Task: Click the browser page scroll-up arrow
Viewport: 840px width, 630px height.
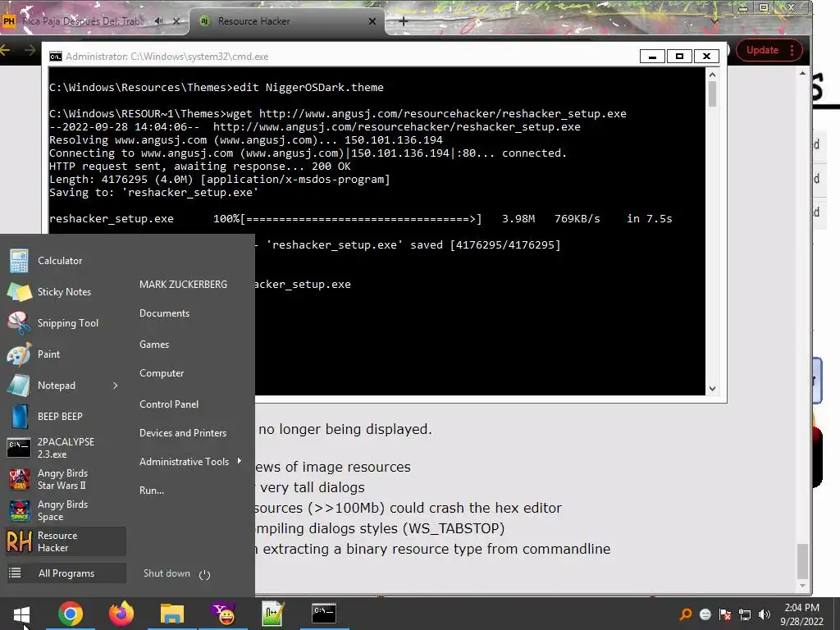Action: (802, 73)
